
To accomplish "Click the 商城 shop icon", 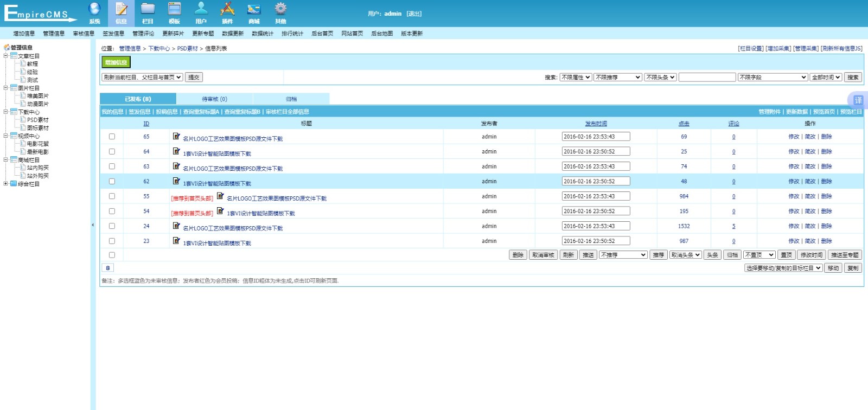I will [x=254, y=9].
